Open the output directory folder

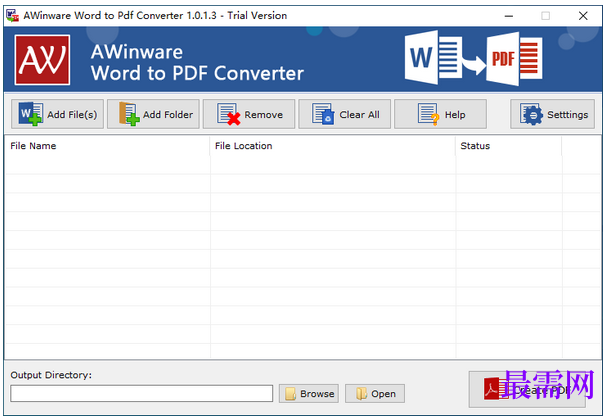[x=375, y=393]
